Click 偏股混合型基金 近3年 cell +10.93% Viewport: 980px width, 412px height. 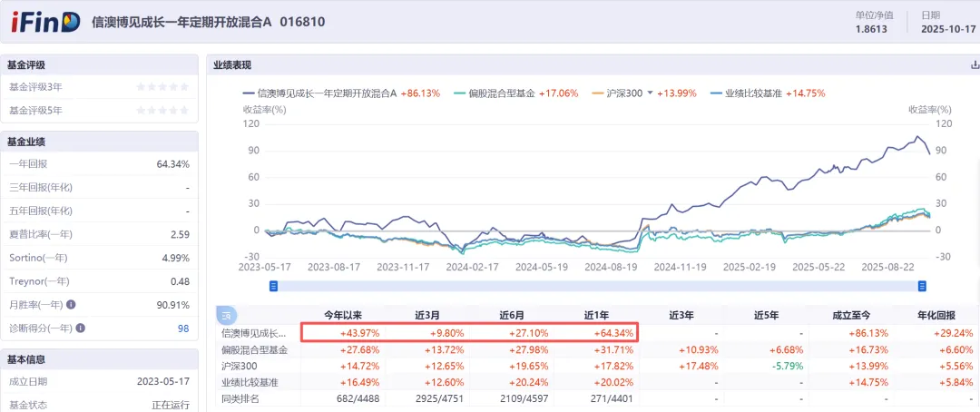pyautogui.click(x=699, y=350)
